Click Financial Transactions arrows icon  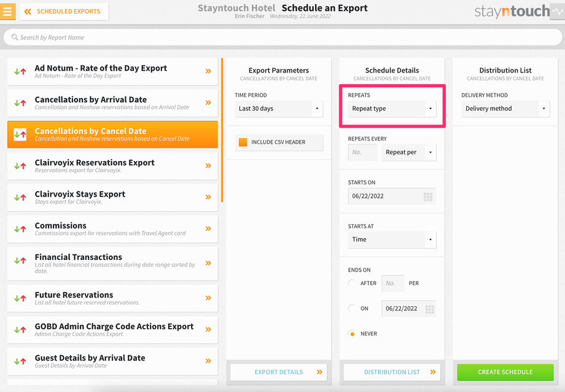(x=20, y=260)
